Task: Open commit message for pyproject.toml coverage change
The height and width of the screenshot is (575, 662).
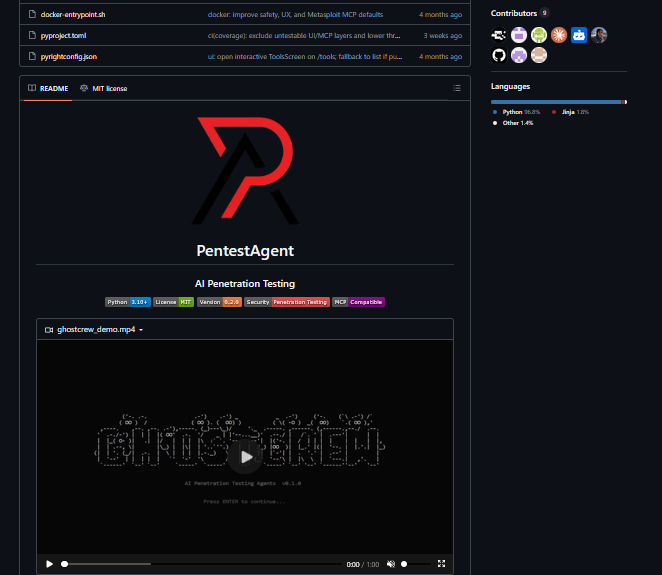Action: 304,35
